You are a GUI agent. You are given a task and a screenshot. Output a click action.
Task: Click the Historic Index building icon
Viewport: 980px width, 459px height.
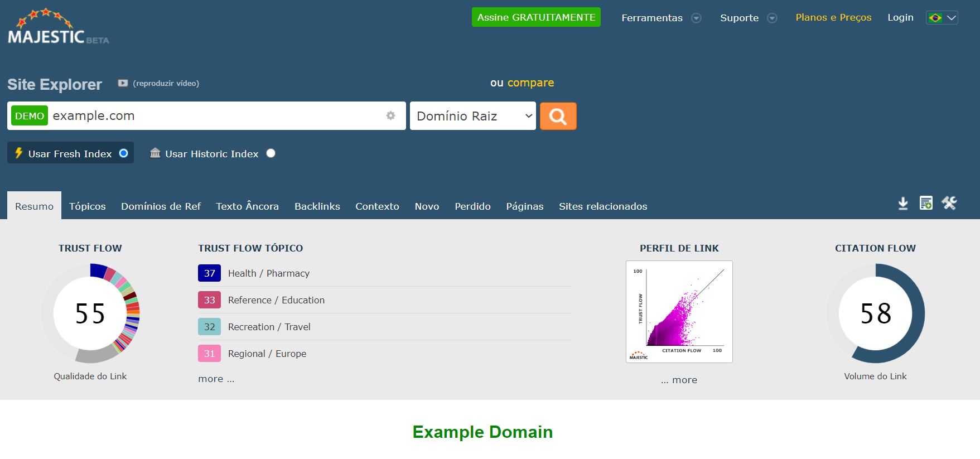coord(155,153)
